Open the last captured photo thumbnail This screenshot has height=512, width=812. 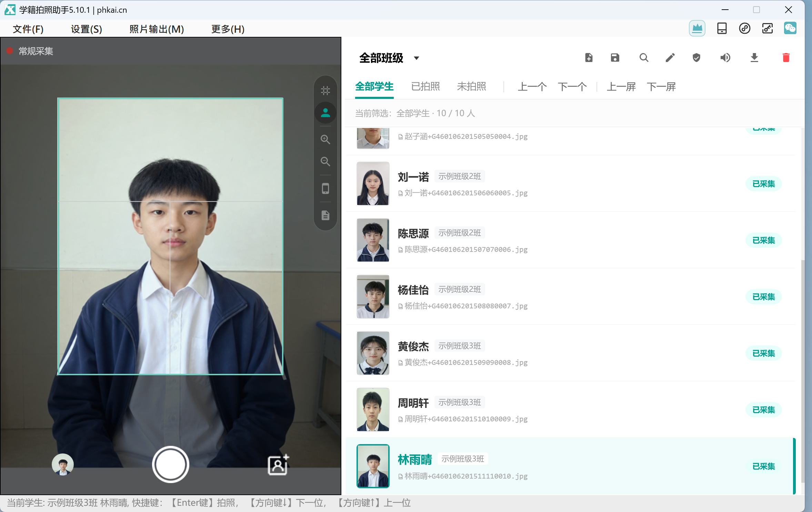tap(62, 464)
